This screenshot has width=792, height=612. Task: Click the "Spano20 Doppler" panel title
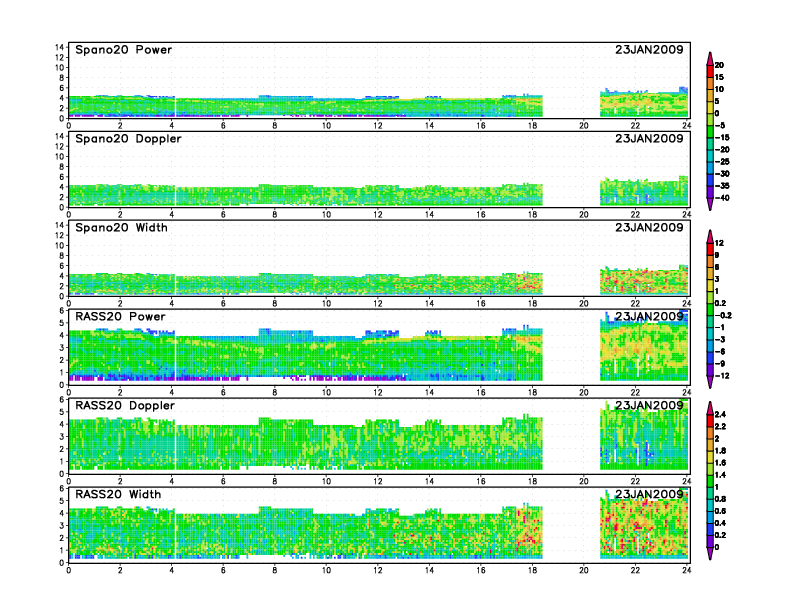coord(128,138)
